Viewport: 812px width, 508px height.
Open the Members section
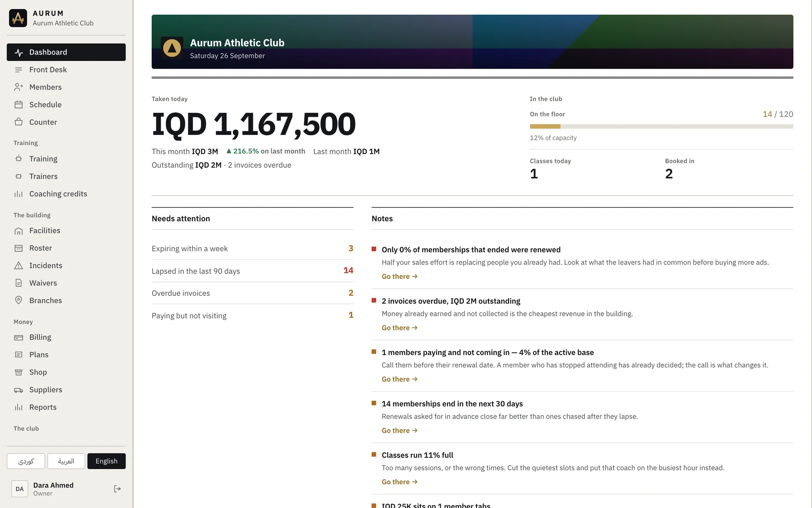[x=66, y=87]
